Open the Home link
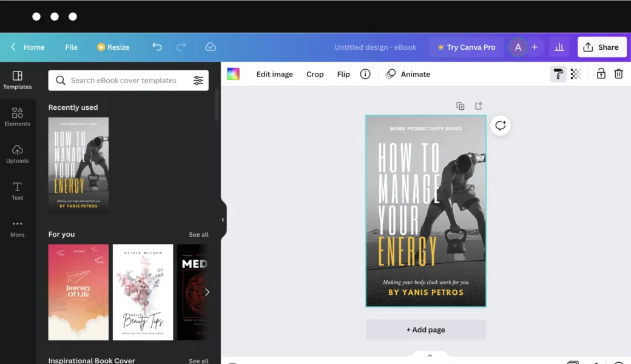The width and height of the screenshot is (631, 364). 34,47
